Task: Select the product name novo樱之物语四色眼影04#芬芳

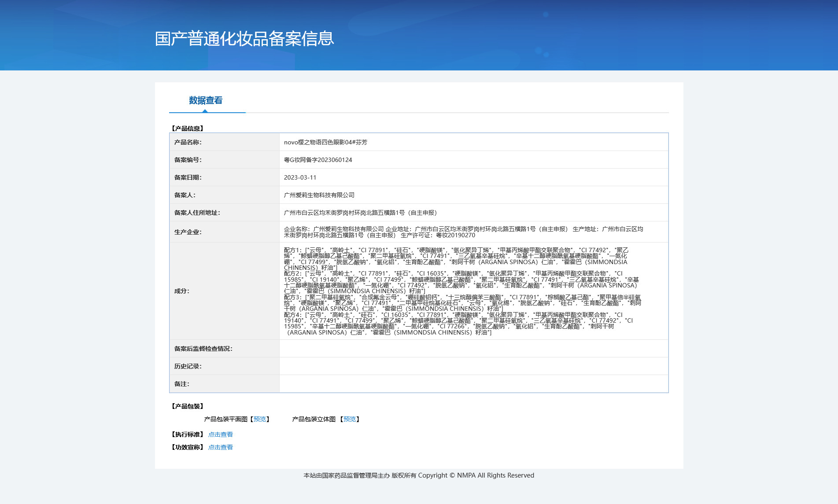Action: click(x=325, y=142)
